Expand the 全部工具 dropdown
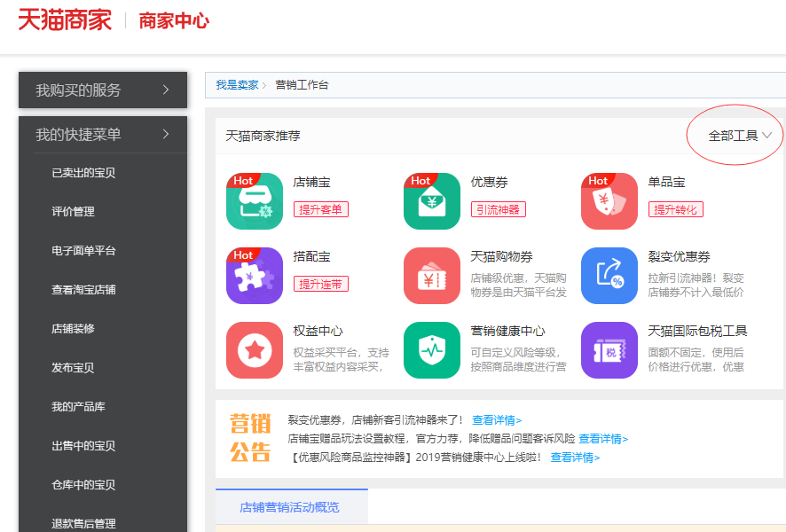The width and height of the screenshot is (786, 532). click(740, 136)
